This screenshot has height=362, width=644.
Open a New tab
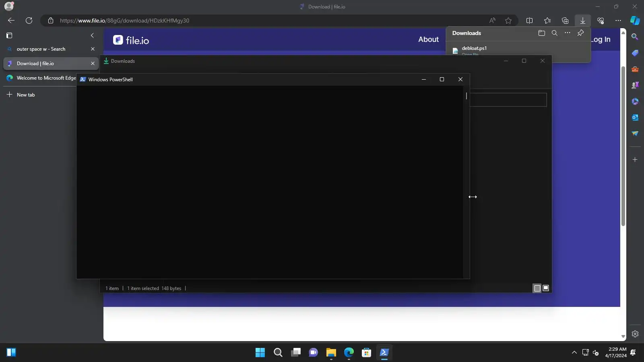coord(21,95)
